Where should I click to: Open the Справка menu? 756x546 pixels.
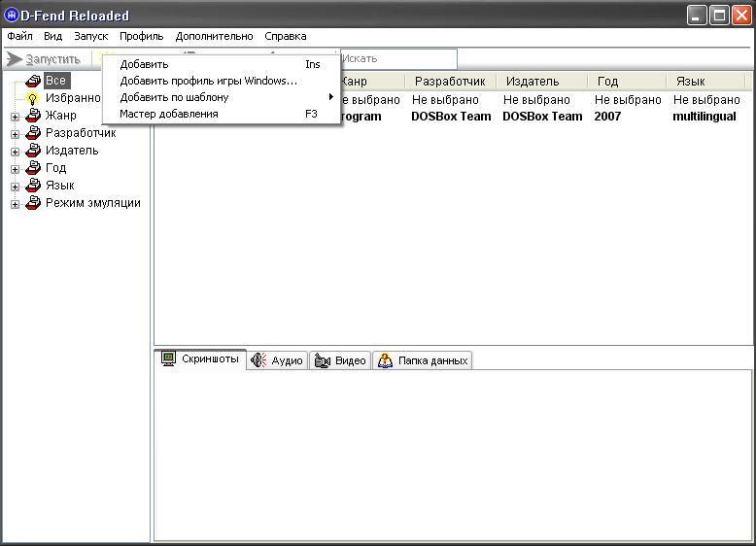pos(286,36)
